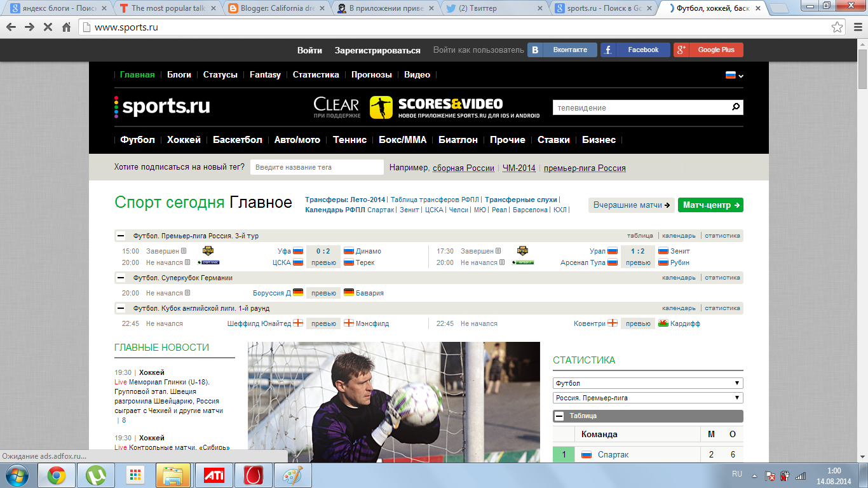Click the Scores & Video app banner

(455, 107)
